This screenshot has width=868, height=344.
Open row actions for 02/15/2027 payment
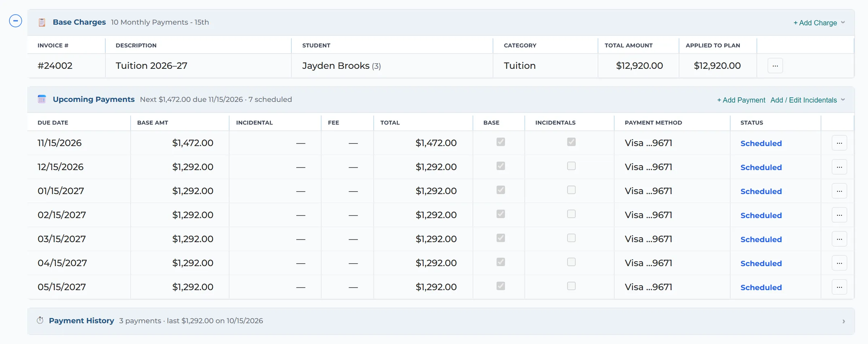pyautogui.click(x=839, y=215)
